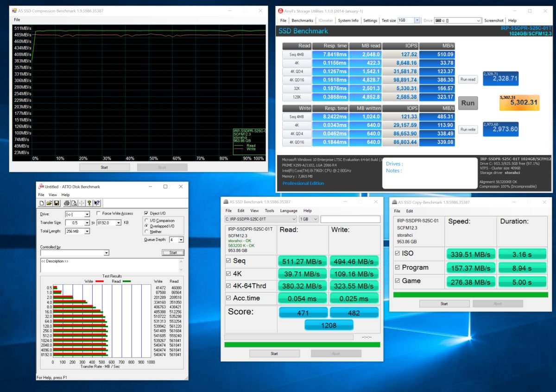Click the context Help pointer icon in ATTO toolbar
556x392 pixels.
point(97,203)
